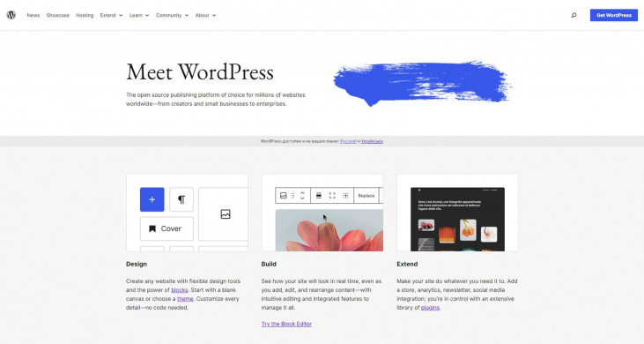Screen dimensions: 644x344
Task: Click the fullscreen corners icon
Action: [x=332, y=196]
